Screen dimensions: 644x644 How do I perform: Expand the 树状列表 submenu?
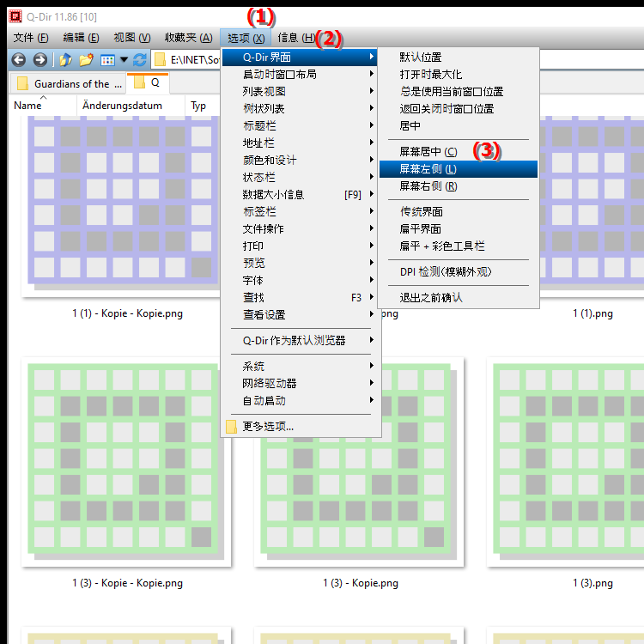pos(300,109)
